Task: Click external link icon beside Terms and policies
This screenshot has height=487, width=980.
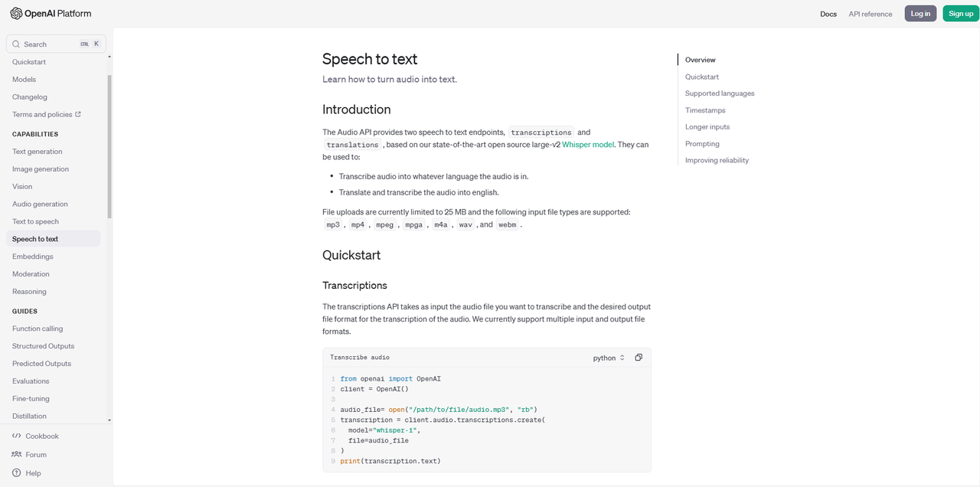Action: coord(78,115)
